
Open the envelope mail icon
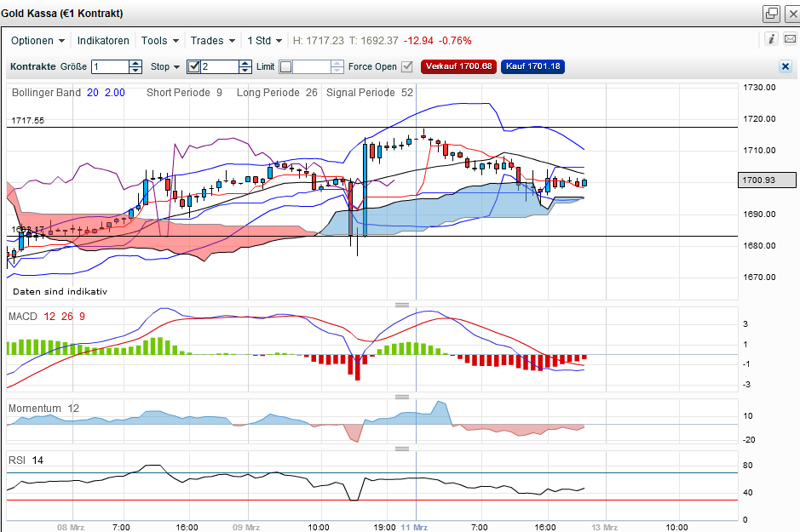(x=790, y=38)
